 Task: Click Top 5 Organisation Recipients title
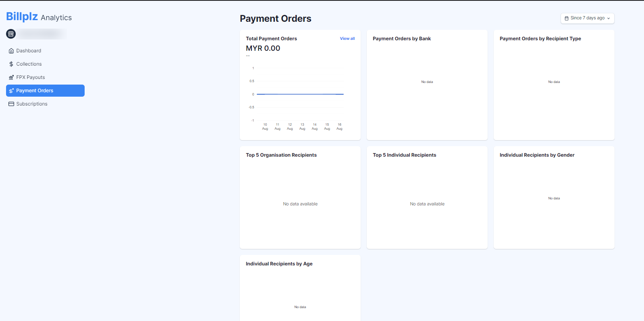[281, 155]
